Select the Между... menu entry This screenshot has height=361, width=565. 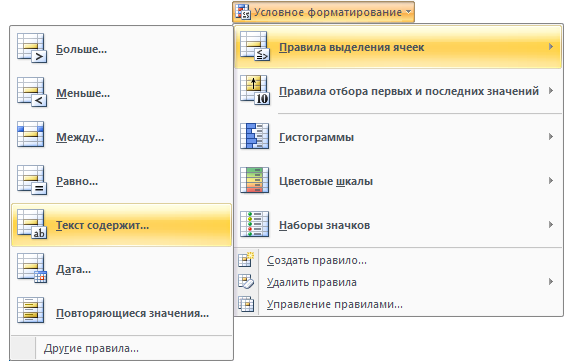coord(121,137)
